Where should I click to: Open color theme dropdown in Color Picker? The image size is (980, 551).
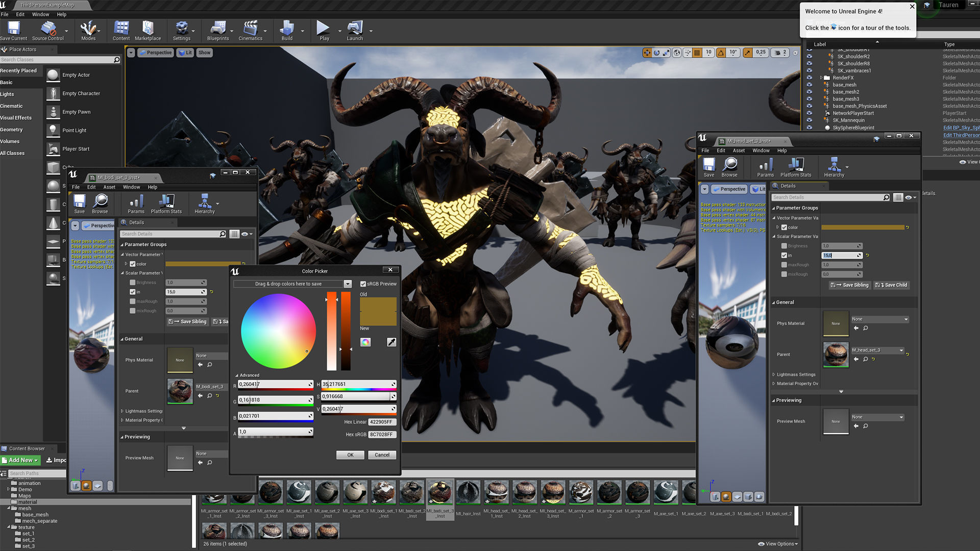coord(348,284)
